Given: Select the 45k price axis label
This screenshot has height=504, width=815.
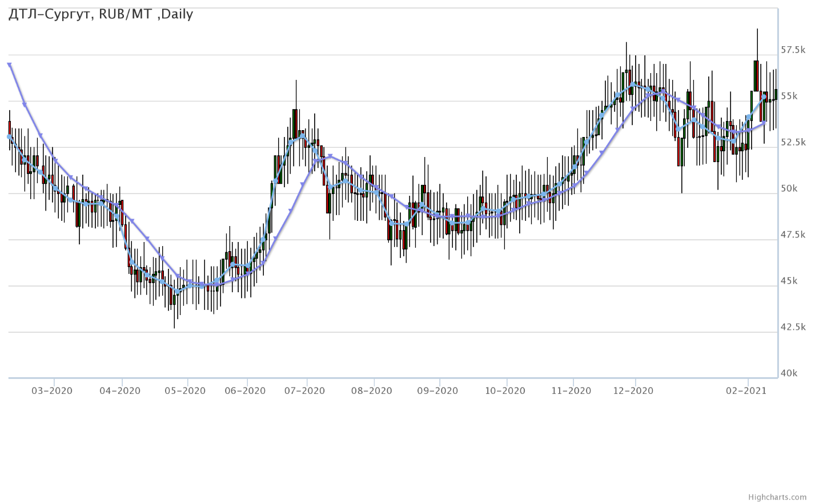Looking at the screenshot, I should coord(789,281).
